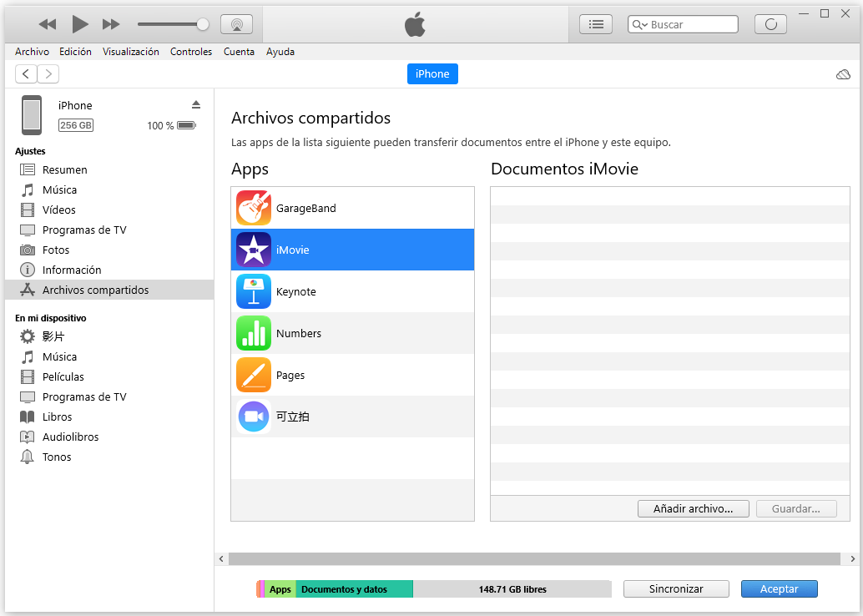Navigate back with the left arrow button
The width and height of the screenshot is (863, 616).
(x=27, y=74)
